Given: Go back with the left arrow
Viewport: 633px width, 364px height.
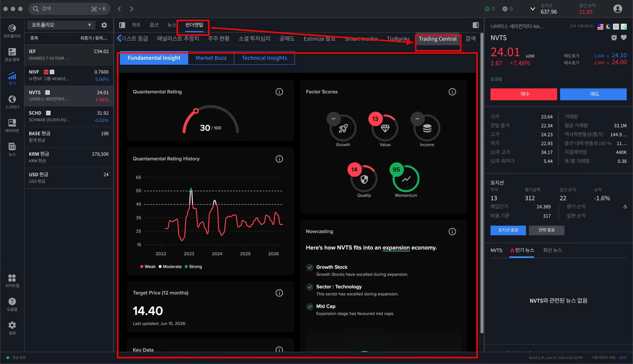Looking at the screenshot, I should coord(119,9).
